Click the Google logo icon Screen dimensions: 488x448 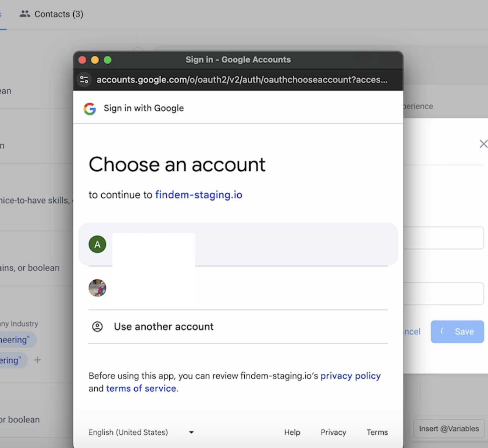click(x=90, y=109)
